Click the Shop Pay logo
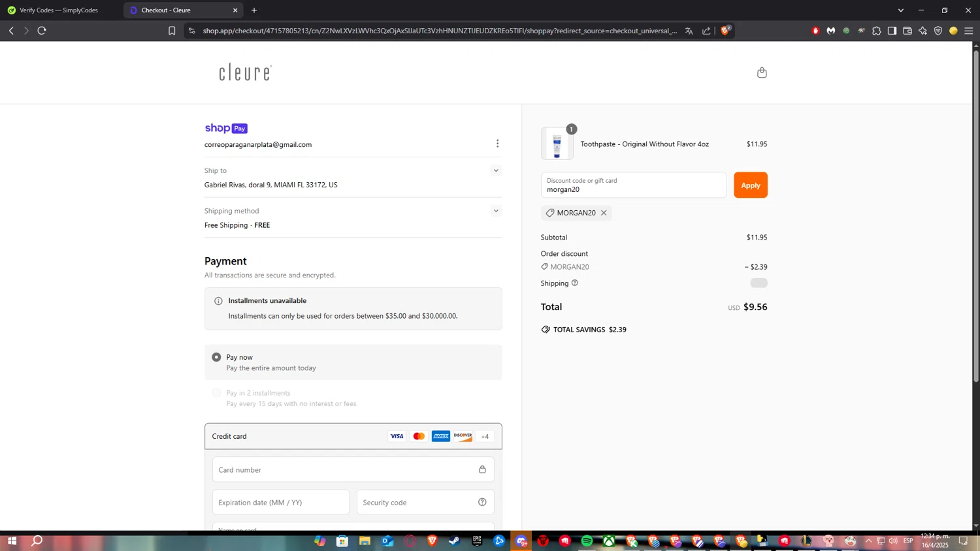The height and width of the screenshot is (551, 980). (226, 128)
